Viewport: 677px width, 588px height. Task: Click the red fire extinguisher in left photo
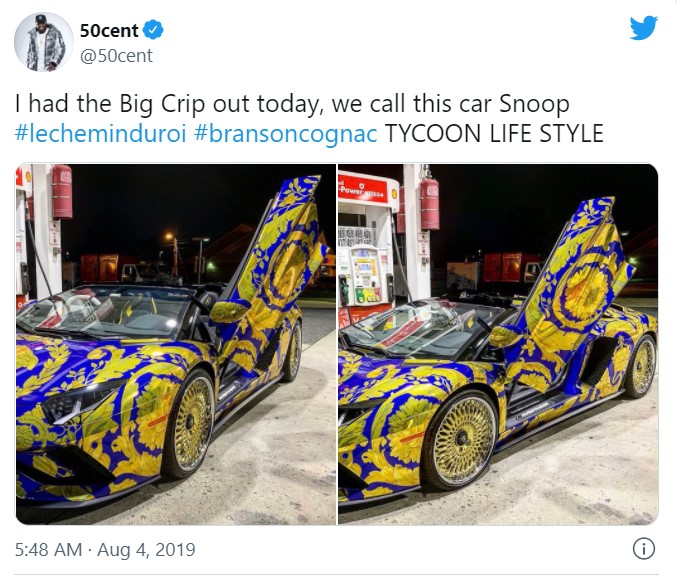62,192
